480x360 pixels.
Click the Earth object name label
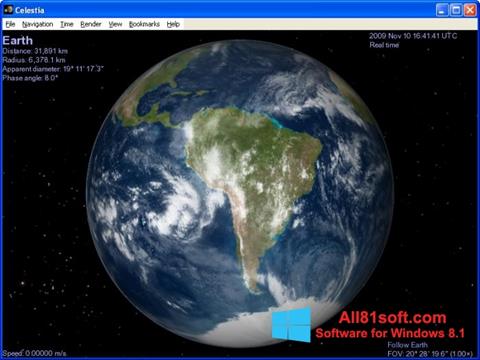coord(18,40)
